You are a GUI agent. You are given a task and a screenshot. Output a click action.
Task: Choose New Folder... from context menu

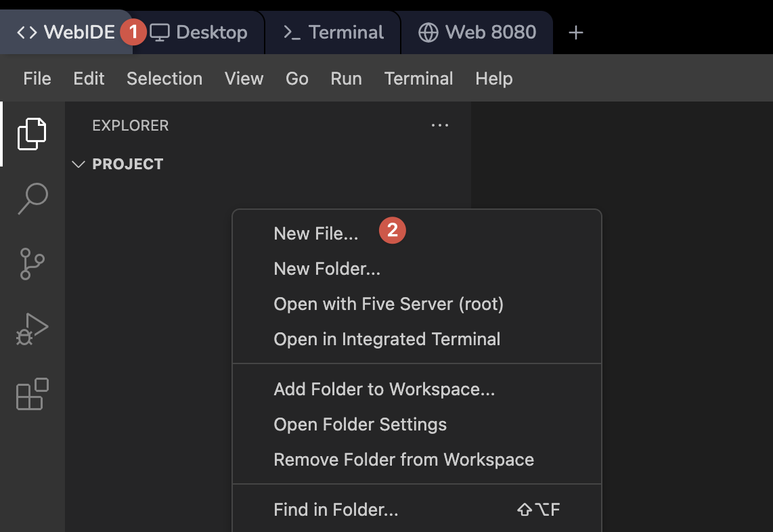pyautogui.click(x=327, y=269)
